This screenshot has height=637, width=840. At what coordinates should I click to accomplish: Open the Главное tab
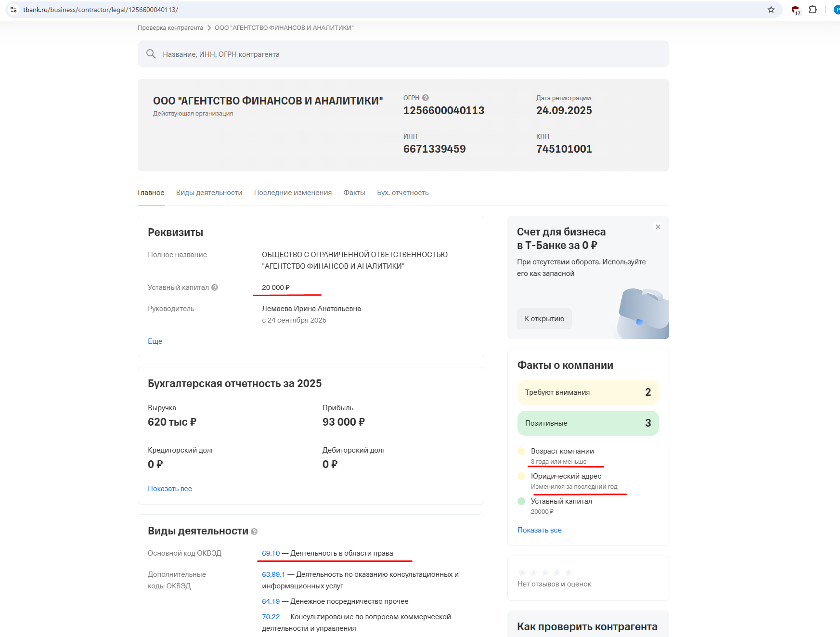[x=151, y=193]
